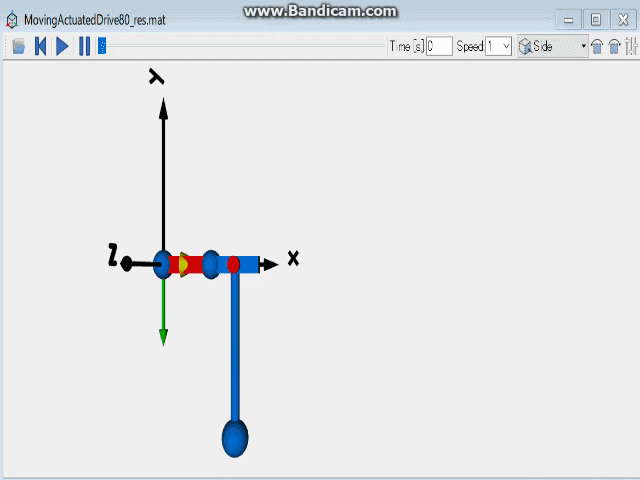Expand the Side view selector arrow
The height and width of the screenshot is (480, 640).
coord(584,46)
